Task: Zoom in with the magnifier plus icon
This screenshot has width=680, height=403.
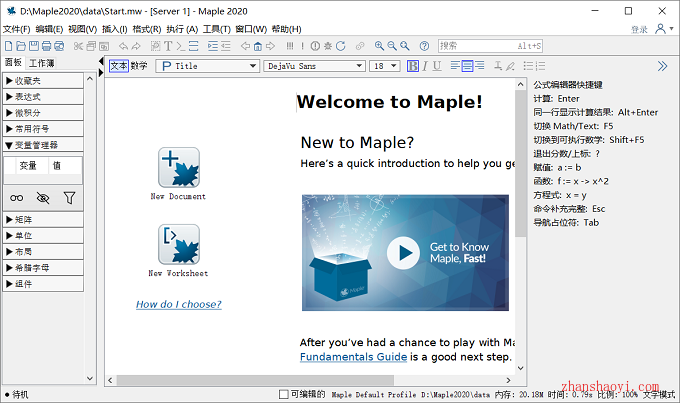Action: (x=379, y=46)
